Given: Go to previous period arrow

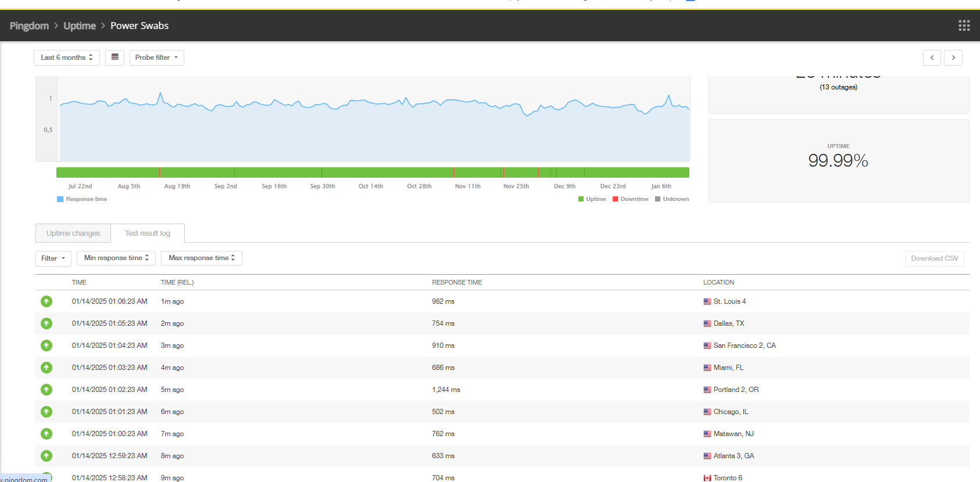Looking at the screenshot, I should tap(932, 57).
